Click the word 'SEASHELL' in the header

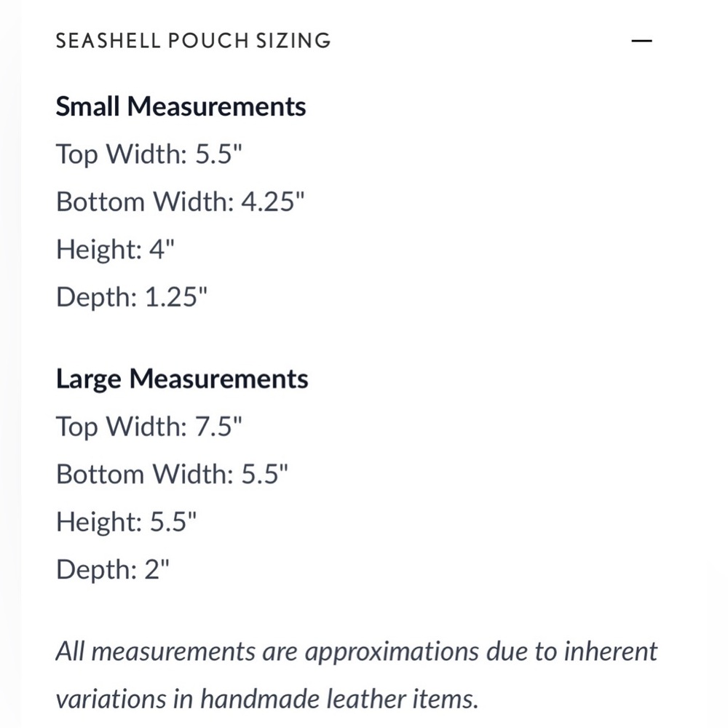tap(108, 41)
